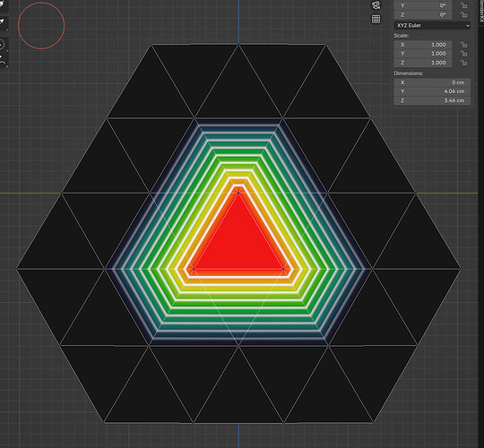Click the Rotation Z field showing 0°
This screenshot has width=484, height=448.
point(423,15)
